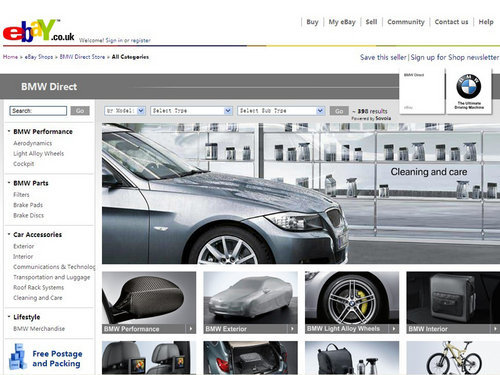Open the bicycle thumbnail
The height and width of the screenshot is (375, 500).
pos(453,358)
